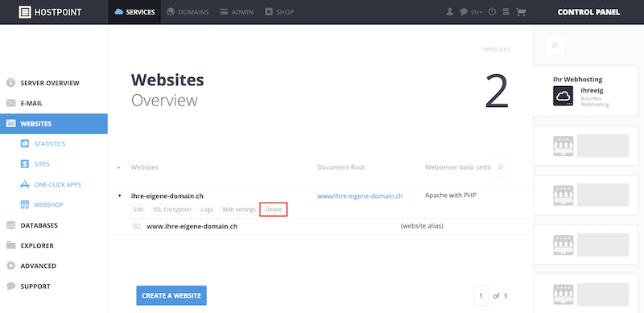Open the shopping cart icon

(521, 12)
